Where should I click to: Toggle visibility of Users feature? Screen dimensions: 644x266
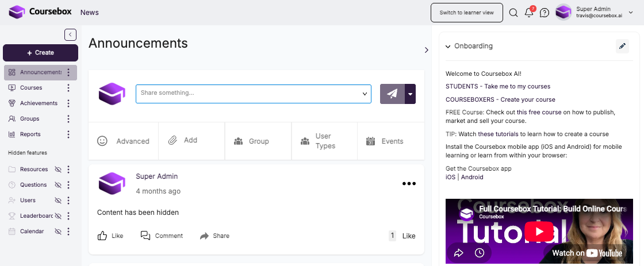[58, 201]
